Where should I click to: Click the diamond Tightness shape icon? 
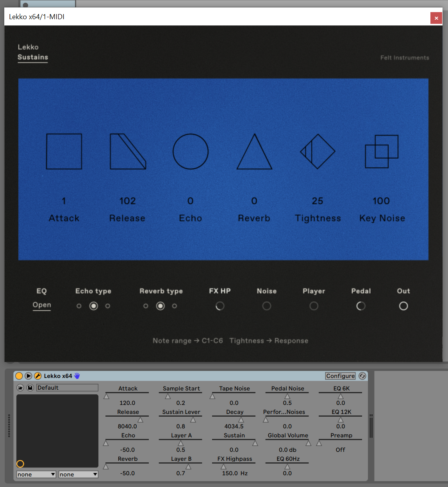(x=318, y=151)
